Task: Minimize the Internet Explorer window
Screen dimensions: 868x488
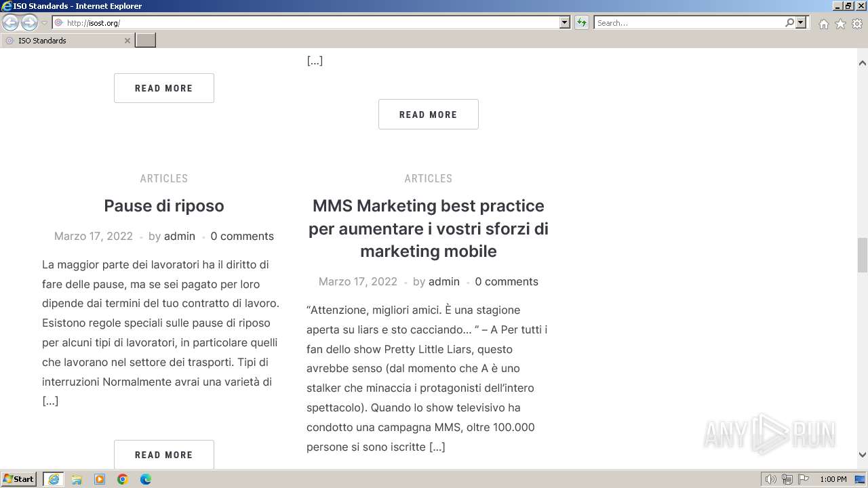Action: pyautogui.click(x=837, y=5)
